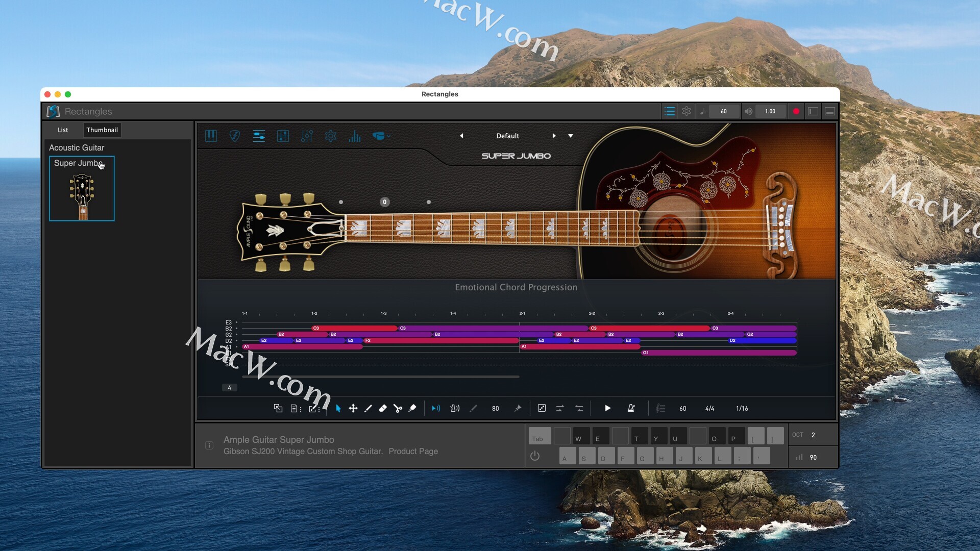Click the host metronome note icon
Viewport: 980px width, 551px height.
(x=703, y=111)
